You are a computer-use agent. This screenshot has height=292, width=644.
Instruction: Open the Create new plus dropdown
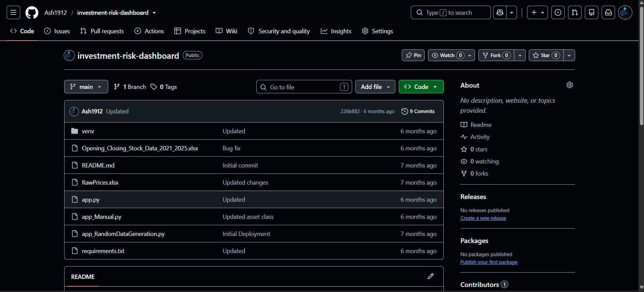click(538, 13)
